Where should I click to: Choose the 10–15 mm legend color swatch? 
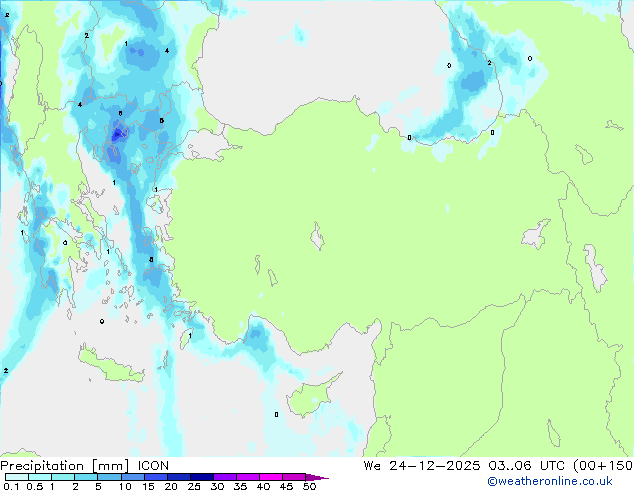(133, 477)
